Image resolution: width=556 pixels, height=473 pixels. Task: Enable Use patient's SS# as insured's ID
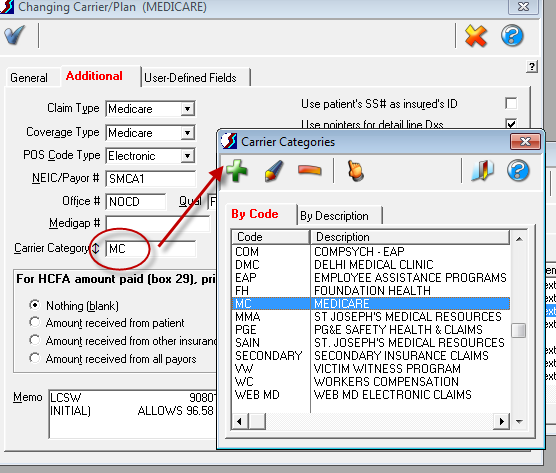(x=511, y=104)
